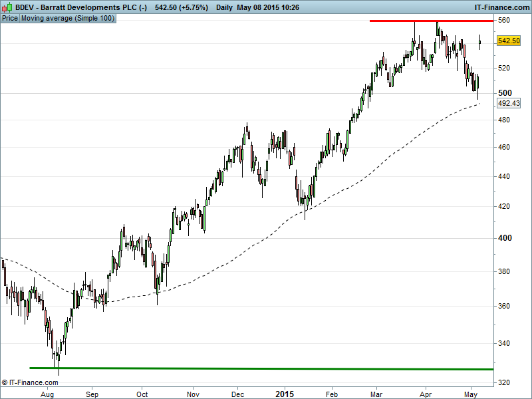
Task: Open the Moving average (Simple 100) label
Action: pyautogui.click(x=68, y=18)
